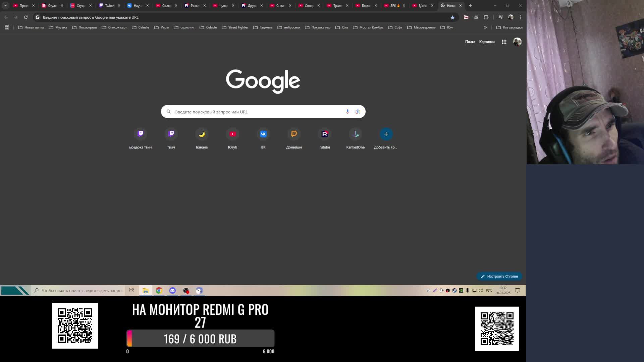Click the Настроить Chrome button
Screen dimensions: 644x362
(x=499, y=276)
